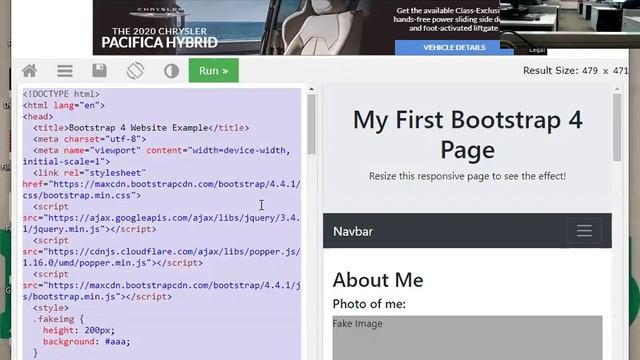Screen dimensions: 640x360
Task: Open Vehicle Details in the Chrysler ad
Action: point(454,47)
